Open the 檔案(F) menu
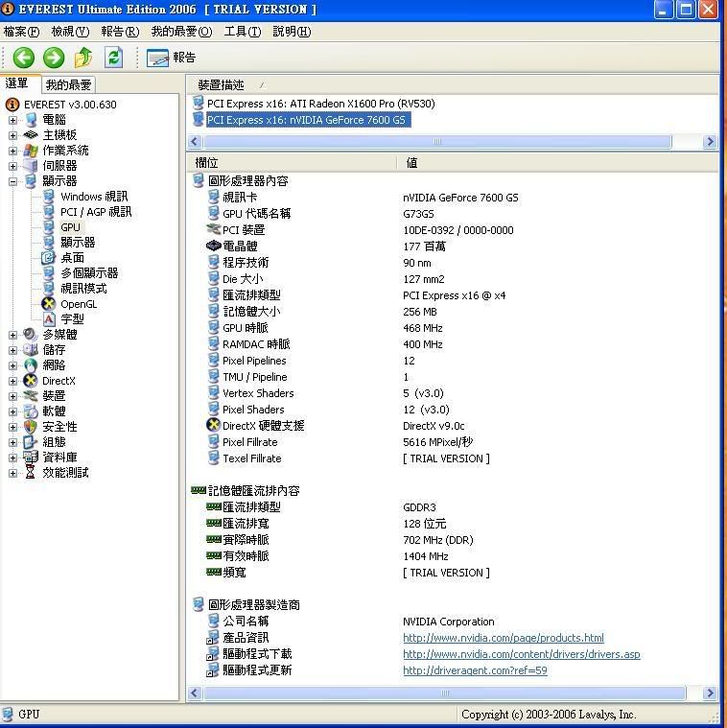The image size is (727, 728). pos(21,32)
